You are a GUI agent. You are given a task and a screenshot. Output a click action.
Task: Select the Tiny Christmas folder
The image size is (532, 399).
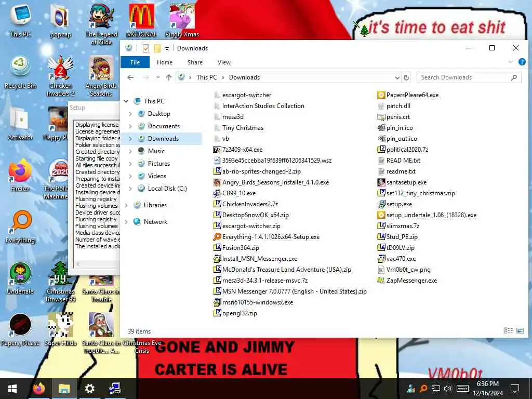point(239,128)
